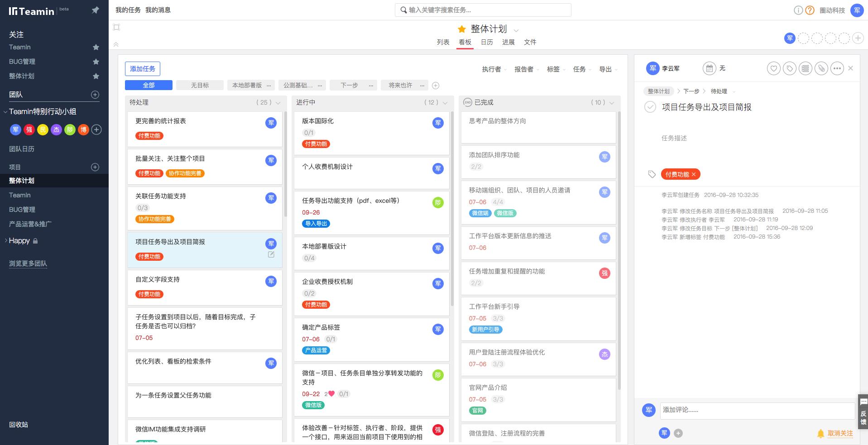Open the more options ellipsis icon
868x445 pixels.
tap(837, 69)
